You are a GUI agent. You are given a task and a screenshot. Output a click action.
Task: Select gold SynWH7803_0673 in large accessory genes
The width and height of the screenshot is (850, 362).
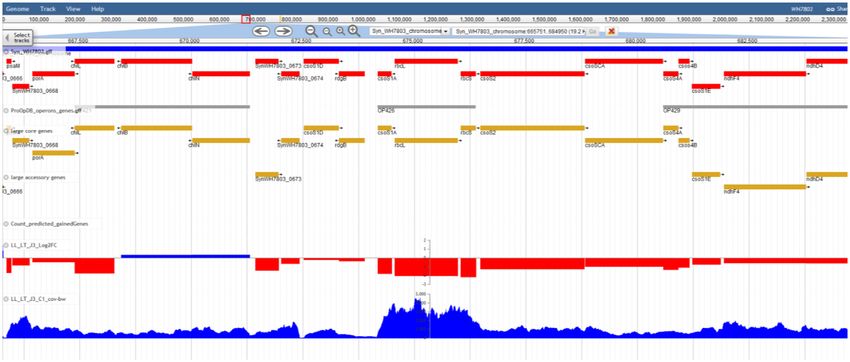pyautogui.click(x=267, y=174)
